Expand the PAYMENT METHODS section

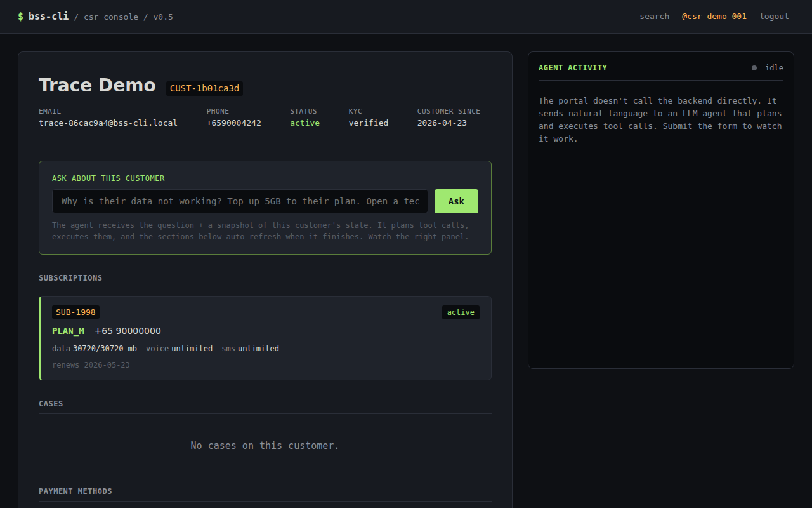coord(75,491)
